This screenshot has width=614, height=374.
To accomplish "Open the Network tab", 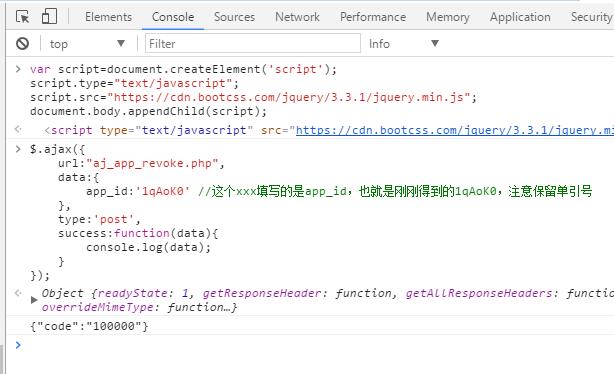I will 297,17.
